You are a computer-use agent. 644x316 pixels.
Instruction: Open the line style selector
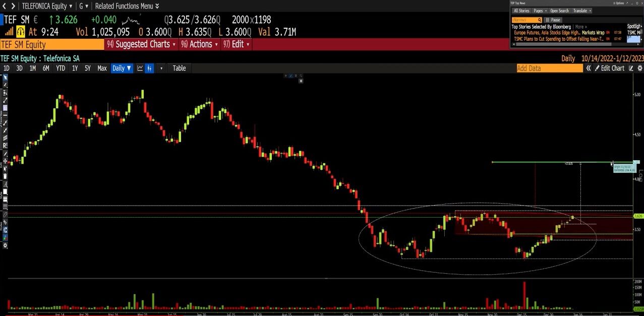(x=5, y=207)
